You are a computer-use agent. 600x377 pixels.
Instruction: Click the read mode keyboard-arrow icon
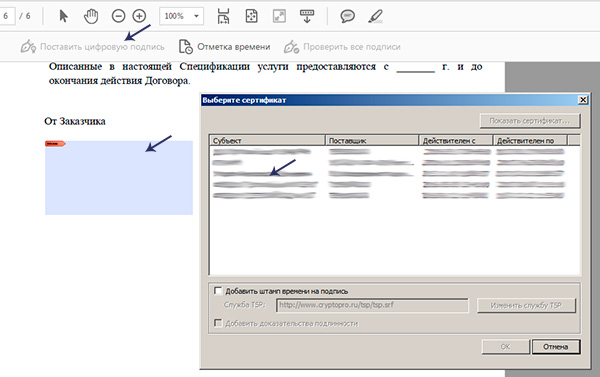click(x=307, y=16)
